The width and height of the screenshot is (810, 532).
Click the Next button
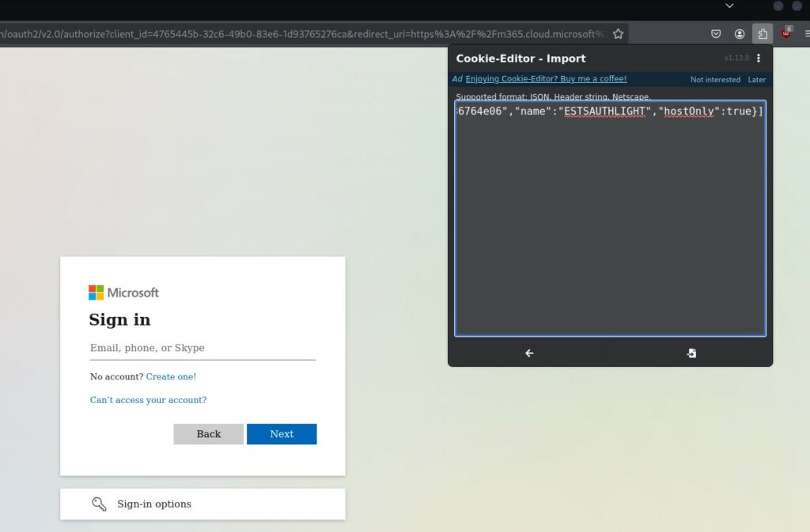pos(282,434)
